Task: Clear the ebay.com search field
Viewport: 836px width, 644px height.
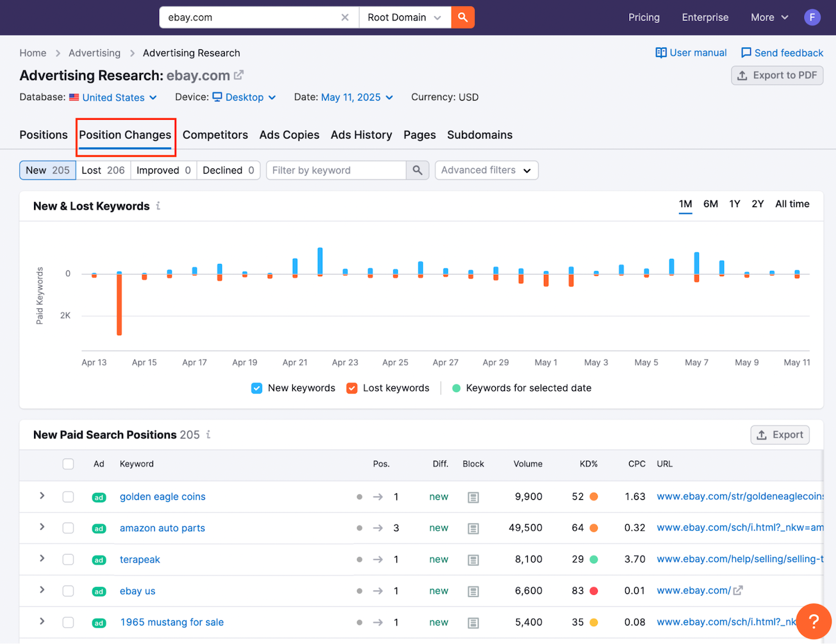Action: tap(345, 17)
